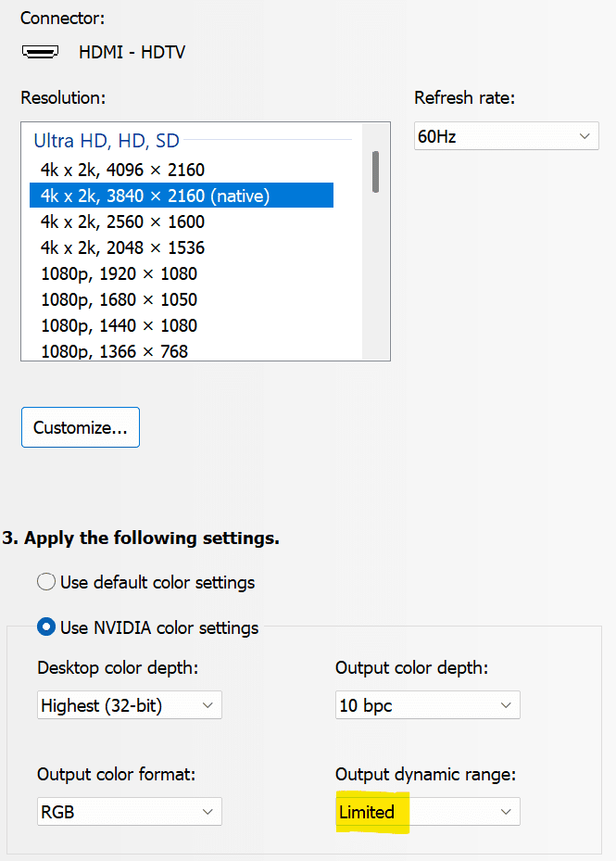Image resolution: width=616 pixels, height=861 pixels.
Task: Click the resolution list scrollbar thumb
Action: [x=375, y=171]
